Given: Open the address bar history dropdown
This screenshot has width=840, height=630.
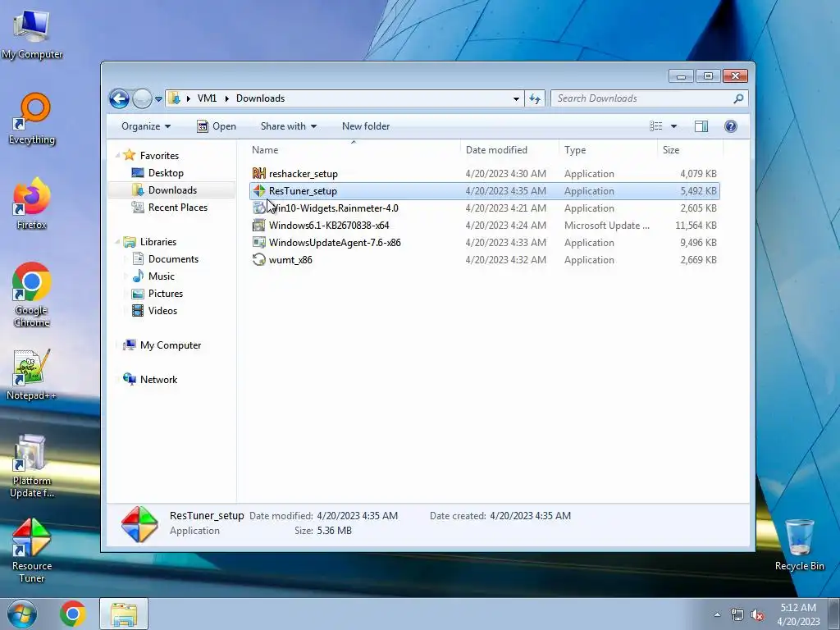Looking at the screenshot, I should click(516, 98).
